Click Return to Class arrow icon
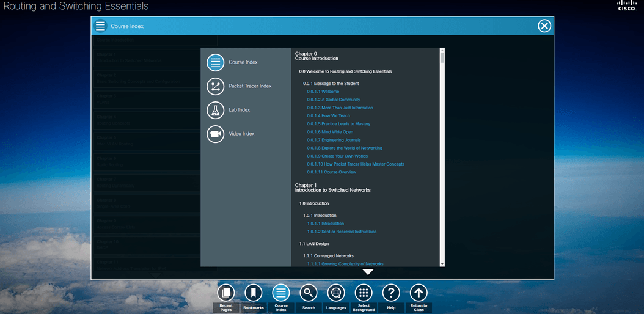644x314 pixels. pos(419,293)
